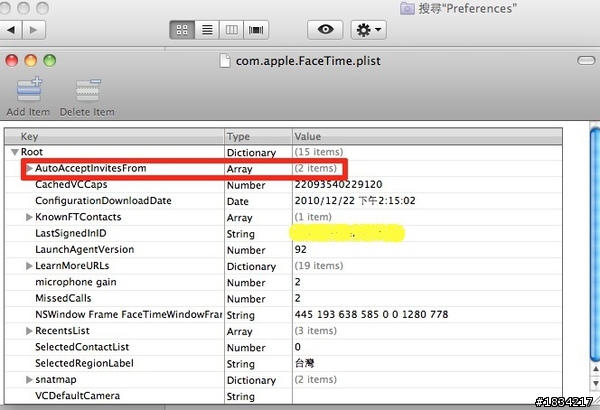The width and height of the screenshot is (600, 410).
Task: Click the microphone gain value 2
Action: click(x=298, y=282)
